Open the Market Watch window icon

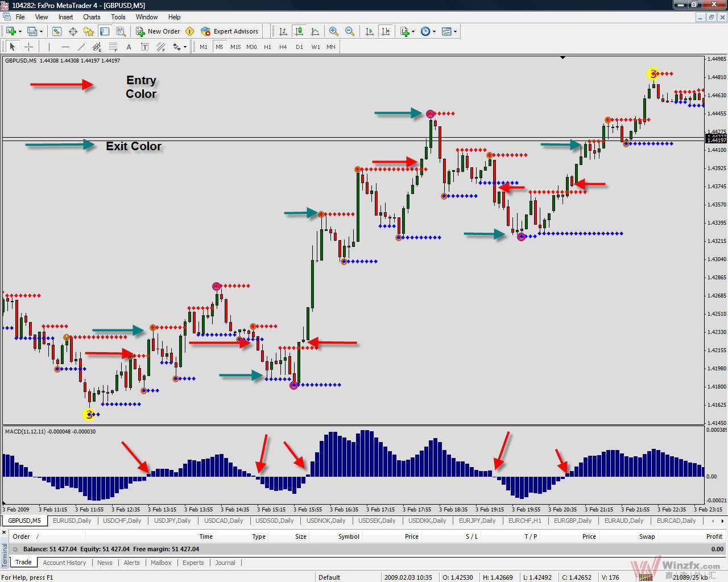point(56,31)
